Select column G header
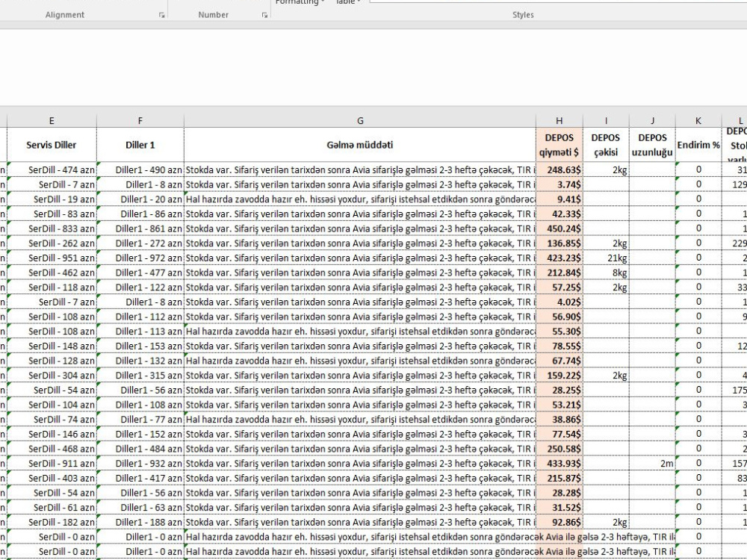 360,121
